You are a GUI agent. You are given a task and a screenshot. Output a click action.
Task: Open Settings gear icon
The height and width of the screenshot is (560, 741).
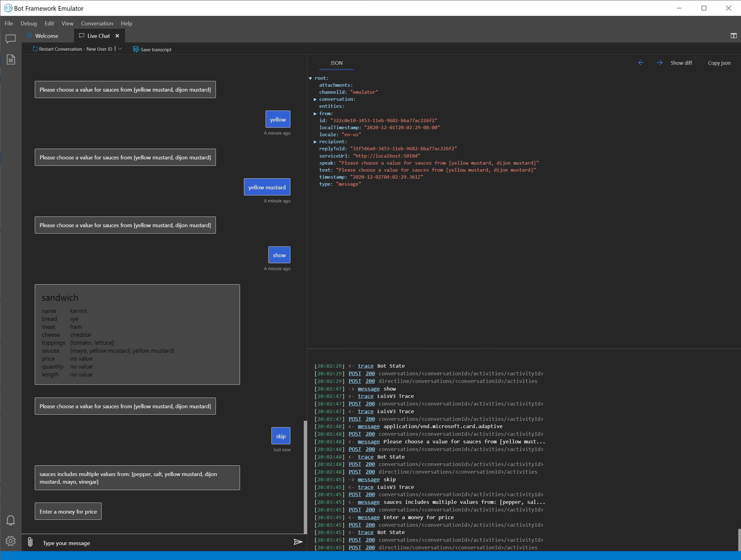[x=11, y=541]
